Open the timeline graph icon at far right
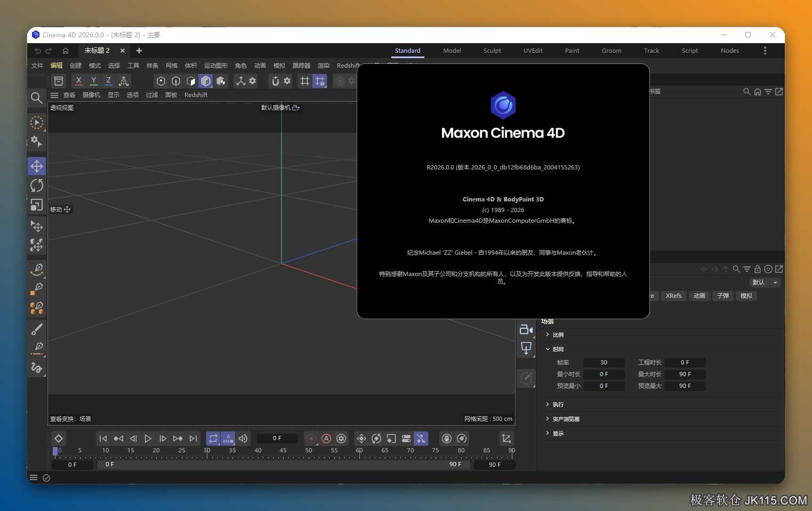This screenshot has width=812, height=511. (507, 439)
